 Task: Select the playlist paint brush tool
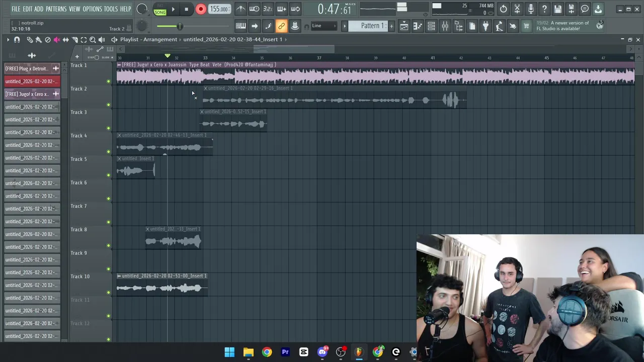[39, 40]
